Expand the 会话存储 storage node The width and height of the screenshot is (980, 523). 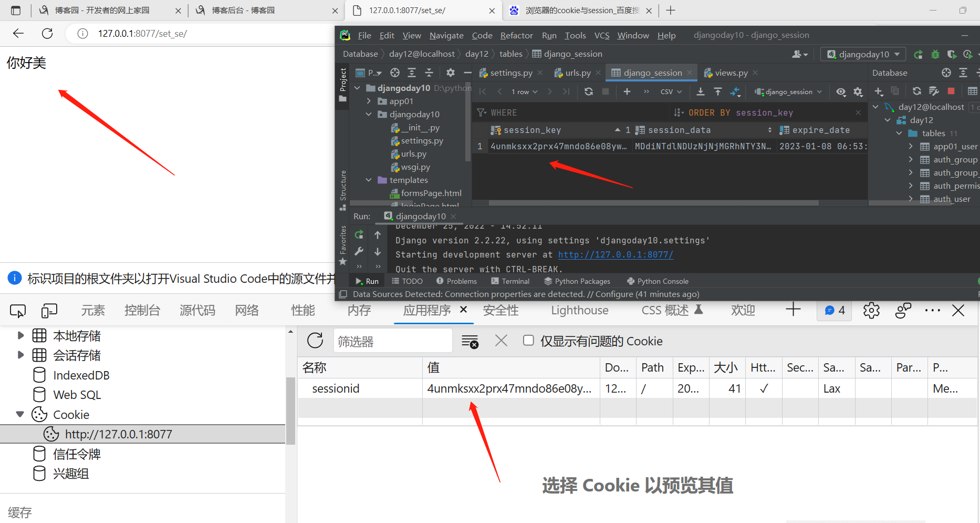pos(20,355)
